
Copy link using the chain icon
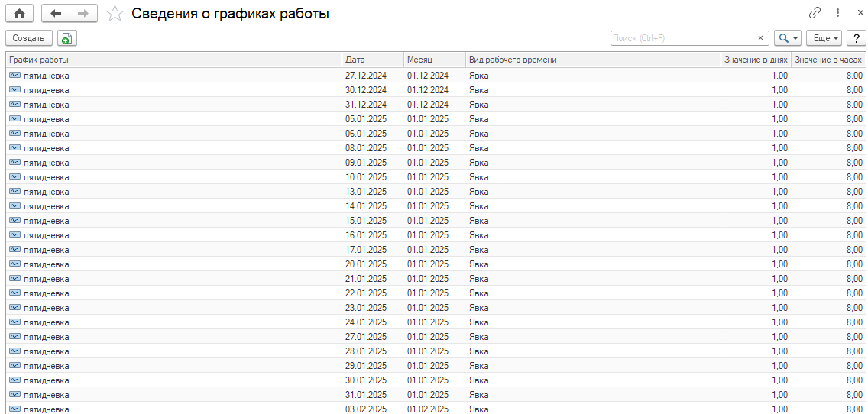[x=815, y=13]
